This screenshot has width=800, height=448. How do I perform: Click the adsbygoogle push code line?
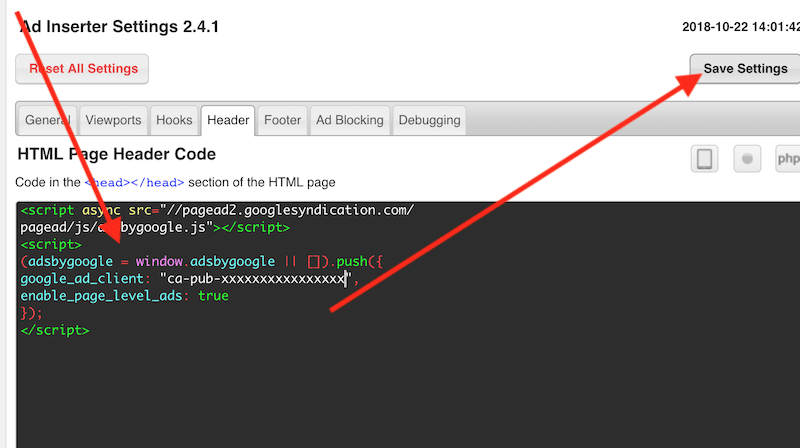point(202,262)
